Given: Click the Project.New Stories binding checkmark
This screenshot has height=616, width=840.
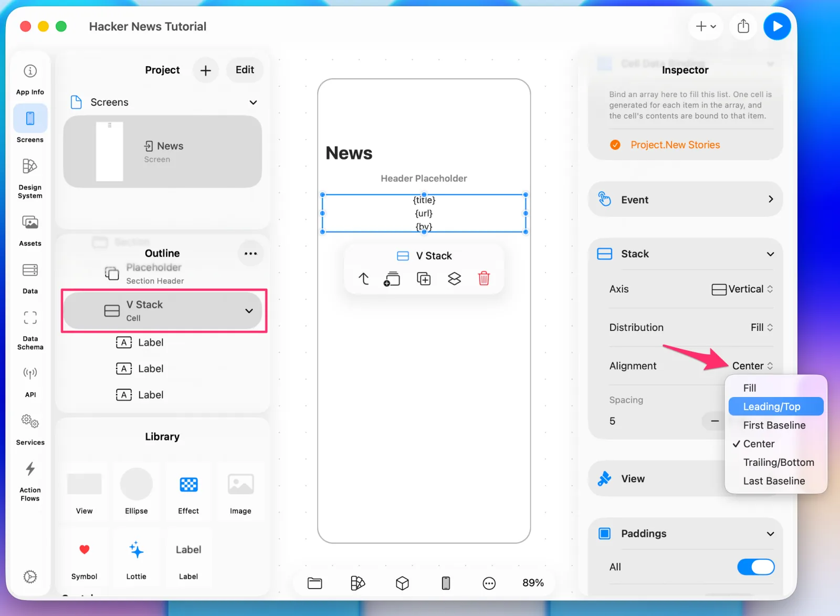Looking at the screenshot, I should [x=615, y=145].
